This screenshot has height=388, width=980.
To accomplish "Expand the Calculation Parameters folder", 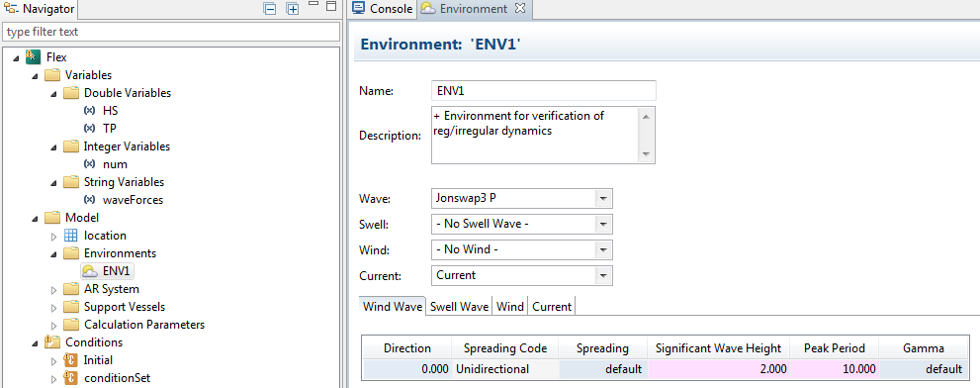I will [x=53, y=326].
